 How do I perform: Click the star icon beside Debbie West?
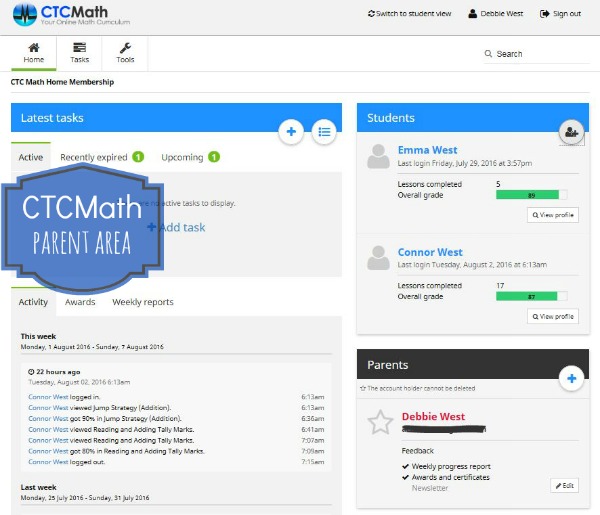[x=380, y=422]
